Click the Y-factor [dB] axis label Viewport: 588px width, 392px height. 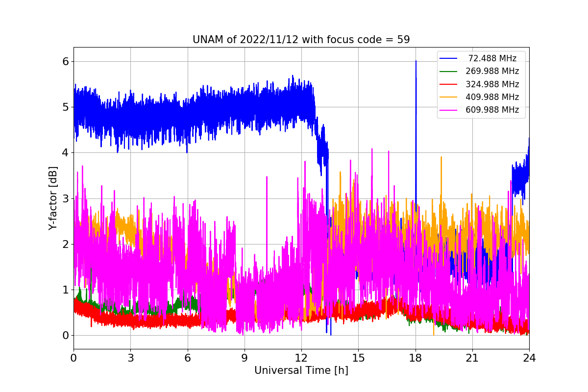pyautogui.click(x=53, y=198)
